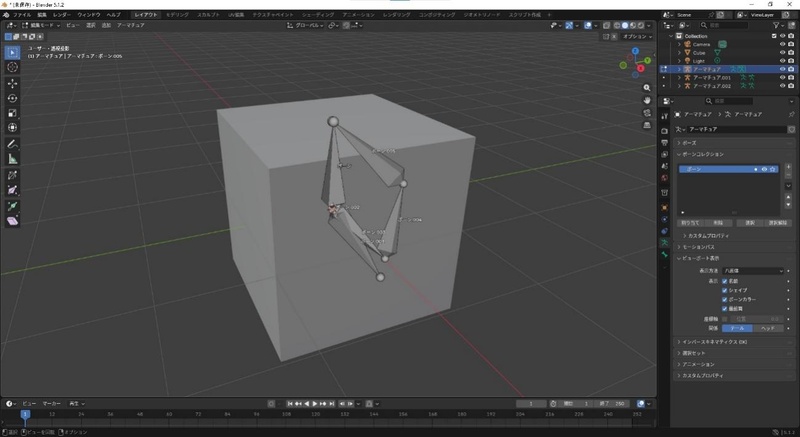Select the Annotate tool
This screenshot has height=437, width=800.
(x=13, y=144)
